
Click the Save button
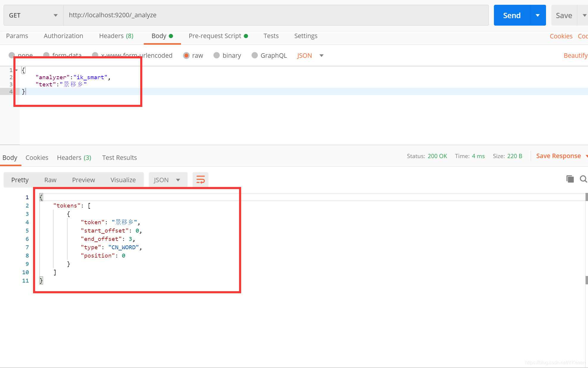tap(564, 15)
